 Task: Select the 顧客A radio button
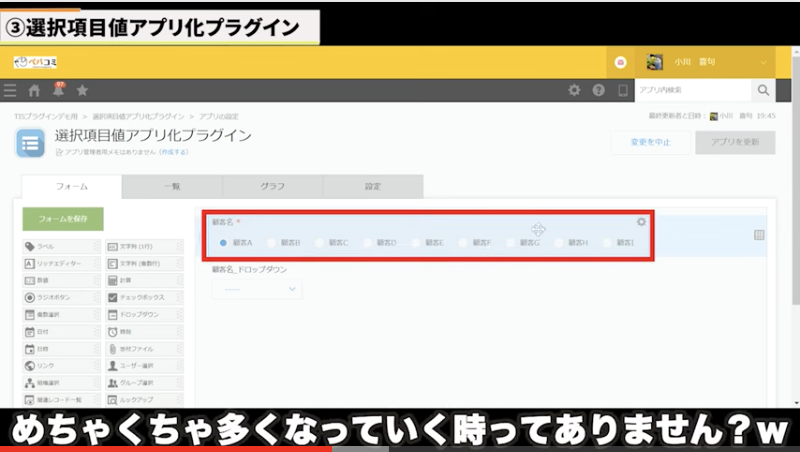tap(223, 242)
